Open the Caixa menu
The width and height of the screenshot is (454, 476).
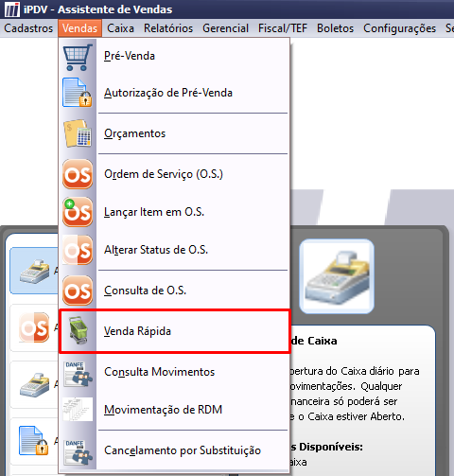[x=120, y=28]
